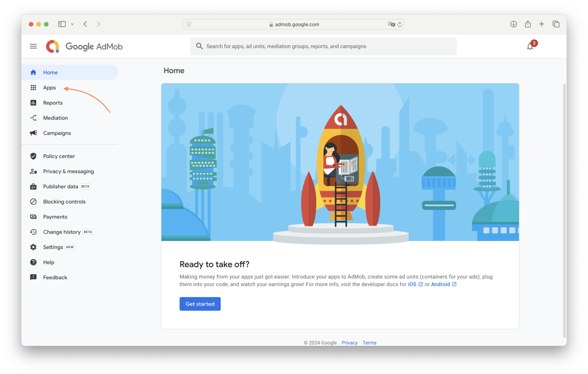Click the "Ready to take off?" heading
Screen dimensions: 588x374
click(x=215, y=264)
